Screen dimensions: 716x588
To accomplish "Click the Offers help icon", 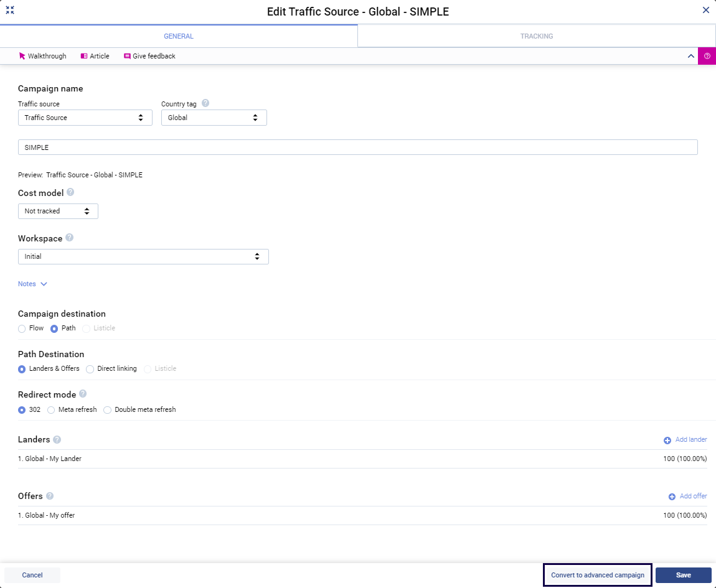I will point(50,497).
